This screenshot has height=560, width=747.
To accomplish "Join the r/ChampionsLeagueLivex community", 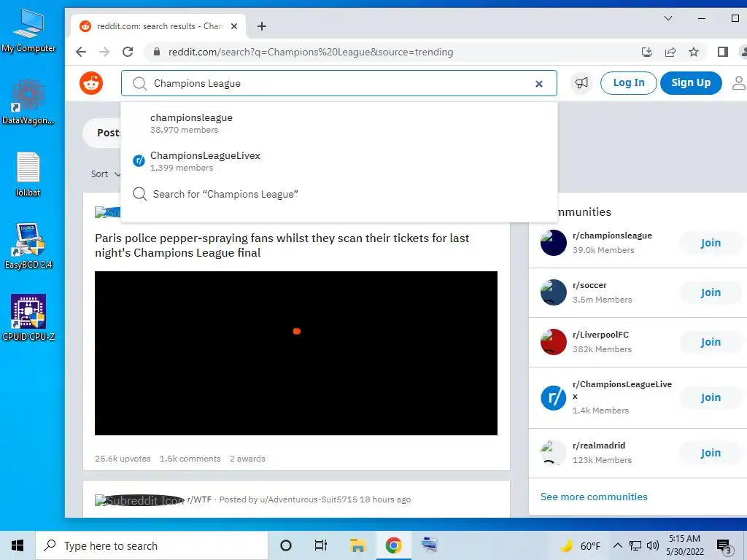I will tap(711, 397).
